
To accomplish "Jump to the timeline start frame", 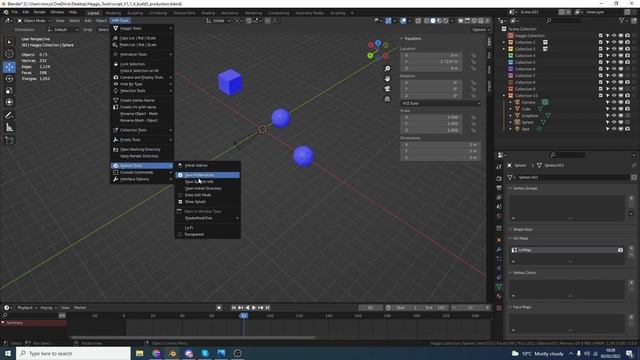I will coord(234,308).
